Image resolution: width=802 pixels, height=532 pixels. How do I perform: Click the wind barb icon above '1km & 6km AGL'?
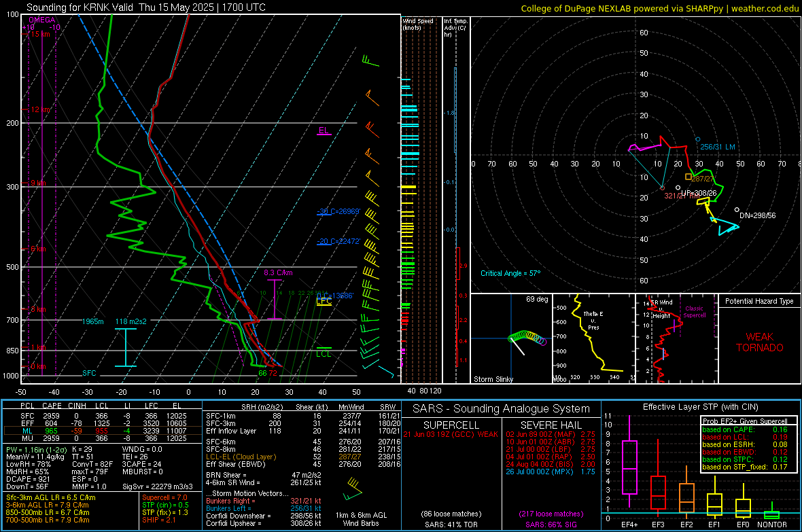353,489
